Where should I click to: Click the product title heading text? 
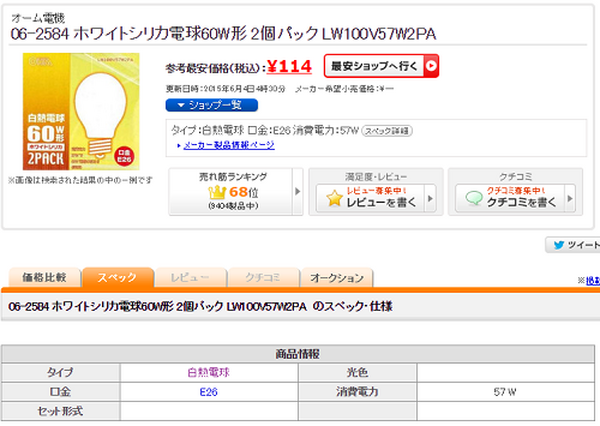[223, 34]
